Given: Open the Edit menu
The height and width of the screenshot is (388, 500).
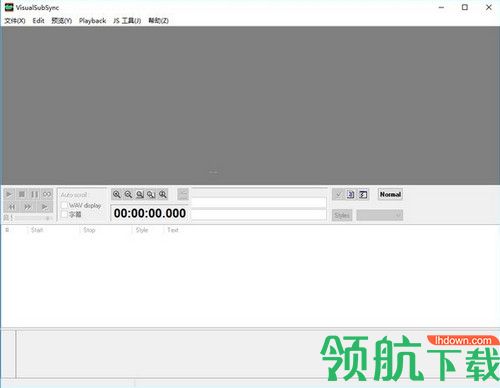Looking at the screenshot, I should [38, 21].
